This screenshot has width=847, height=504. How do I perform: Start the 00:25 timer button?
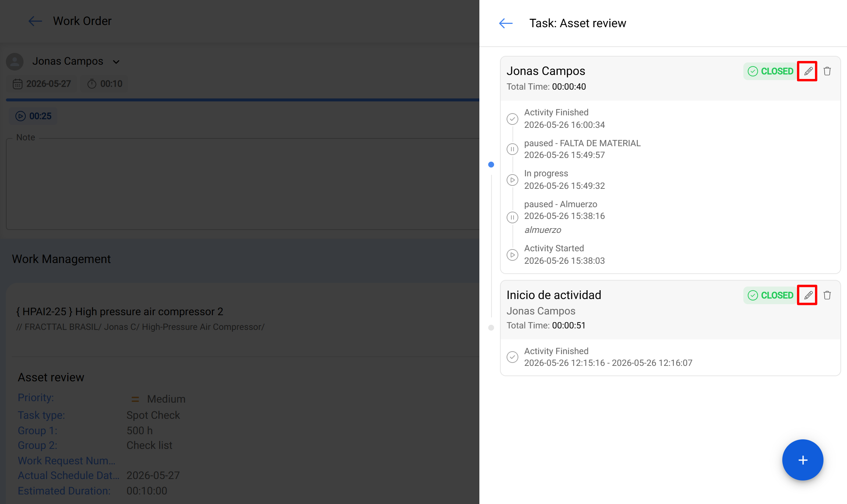[x=33, y=116]
